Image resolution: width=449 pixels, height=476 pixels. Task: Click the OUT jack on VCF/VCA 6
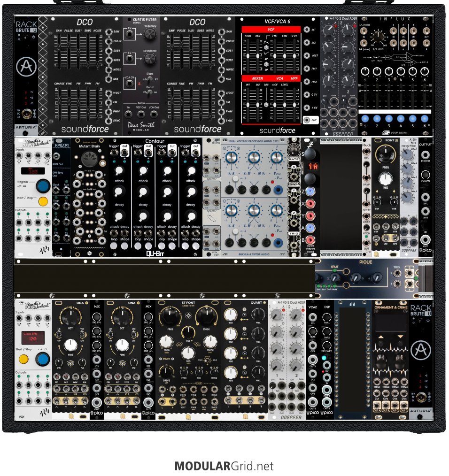point(307,120)
